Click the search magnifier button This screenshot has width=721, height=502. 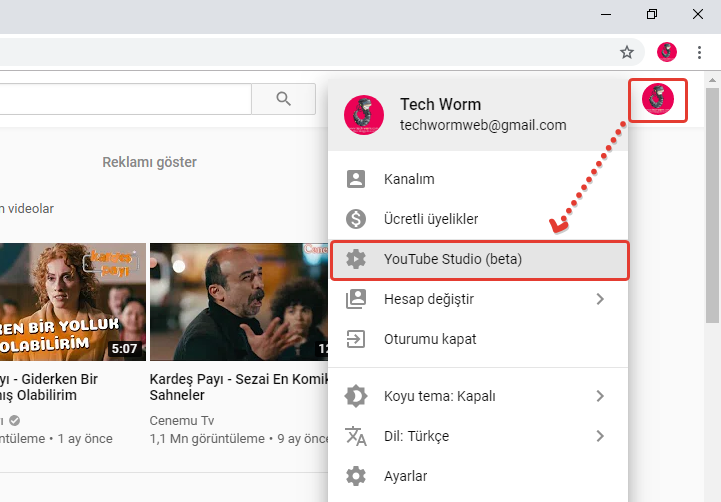[x=283, y=98]
